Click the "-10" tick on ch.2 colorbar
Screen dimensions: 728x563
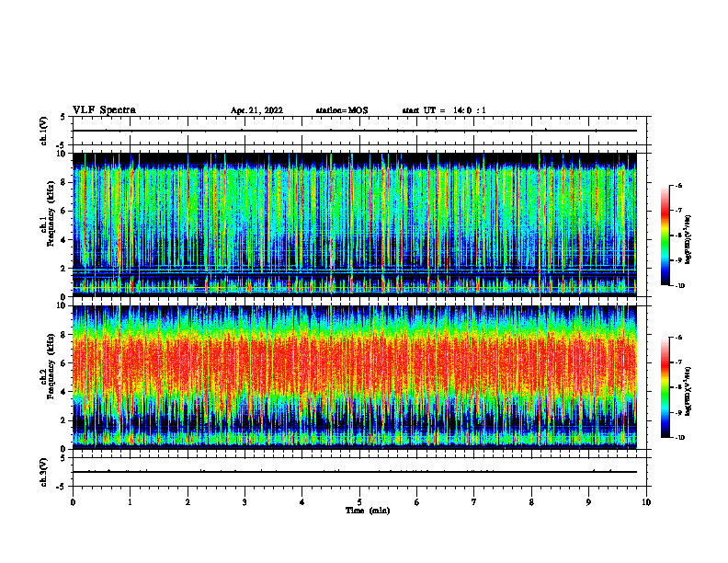click(x=679, y=438)
